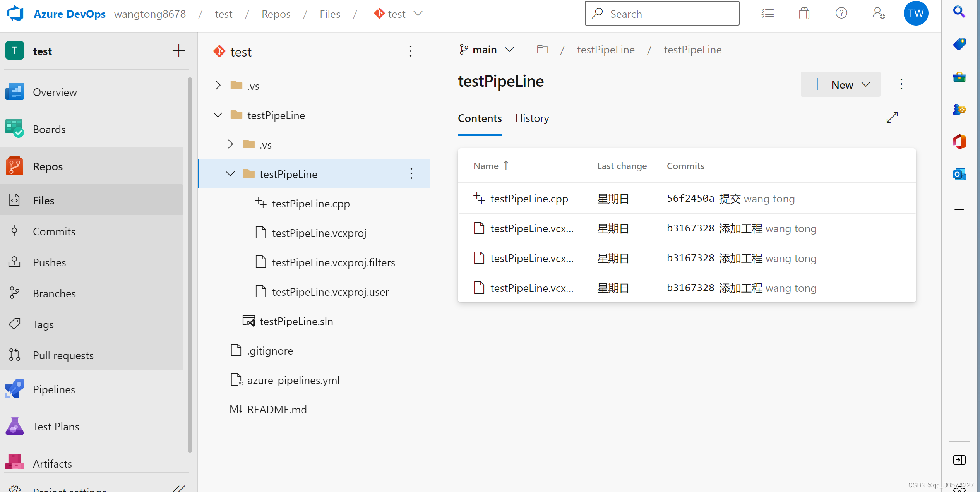
Task: Click the Help question mark icon
Action: (x=841, y=14)
